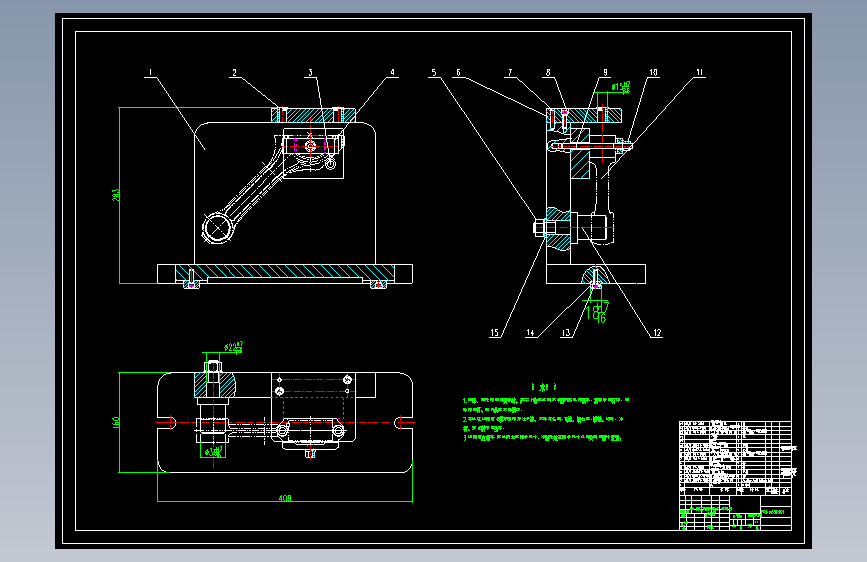Screen dimensions: 867x562
Task: Click part callout number 6
Action: click(458, 72)
